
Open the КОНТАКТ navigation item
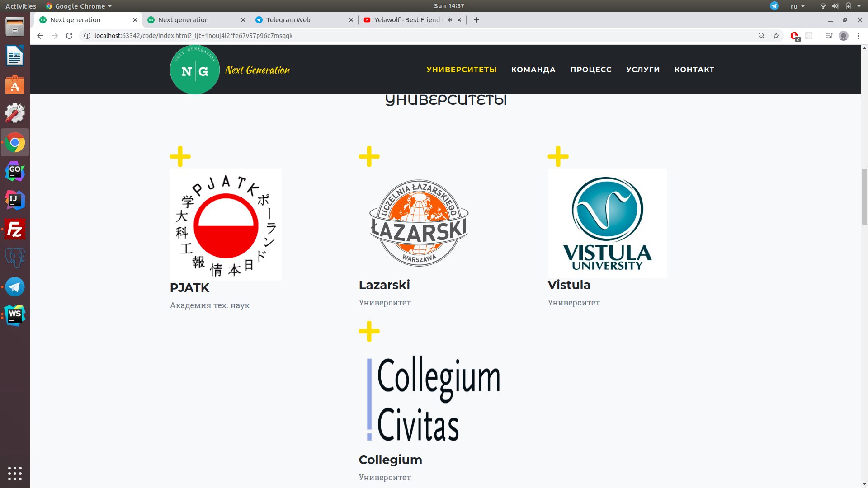[694, 70]
